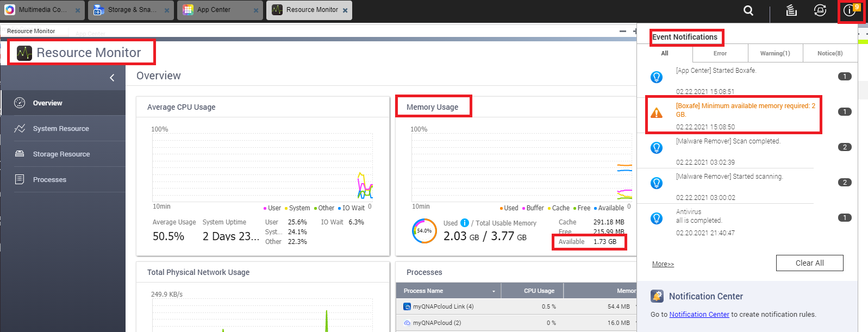The height and width of the screenshot is (332, 868).
Task: Click the Started scanning notice bulb icon
Action: [657, 183]
